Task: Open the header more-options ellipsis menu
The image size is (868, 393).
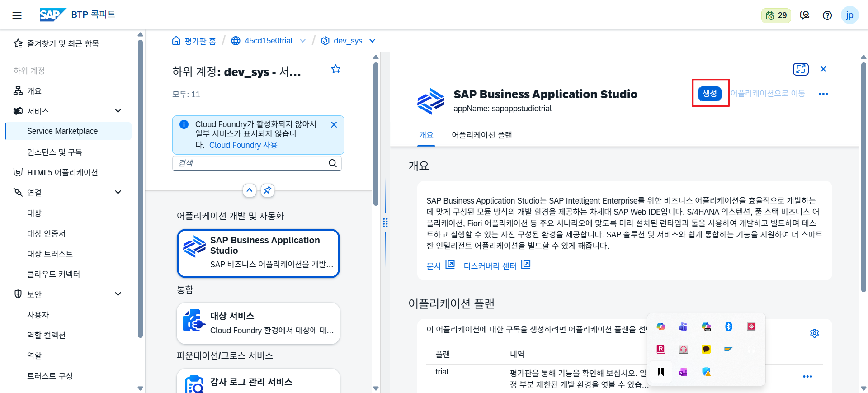Action: (823, 94)
